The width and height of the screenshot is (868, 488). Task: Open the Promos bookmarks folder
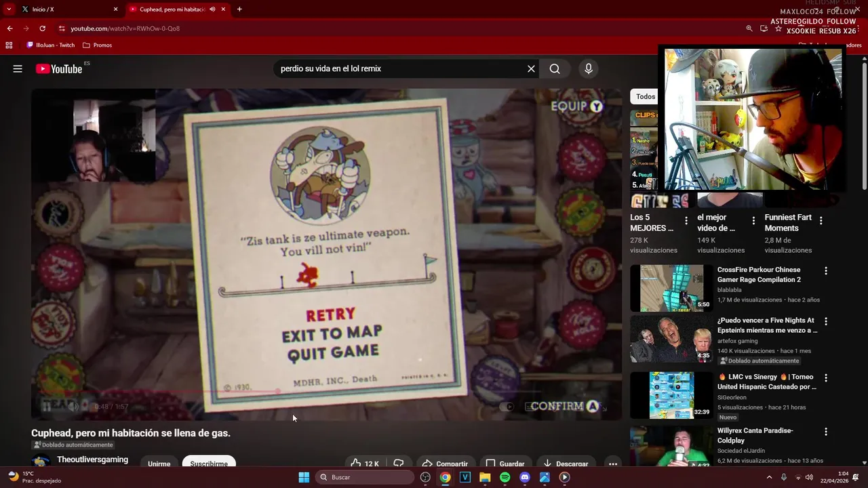tap(97, 45)
